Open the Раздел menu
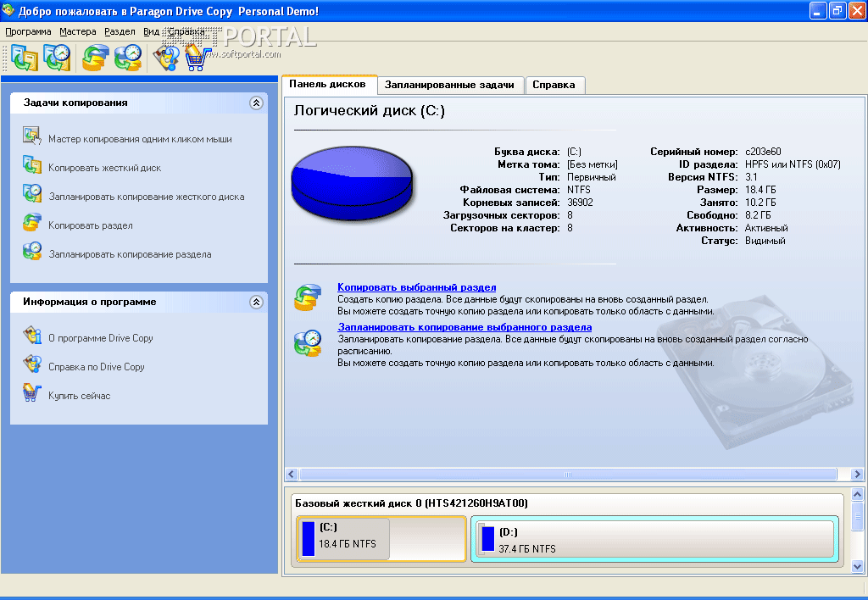Image resolution: width=868 pixels, height=600 pixels. [x=120, y=31]
